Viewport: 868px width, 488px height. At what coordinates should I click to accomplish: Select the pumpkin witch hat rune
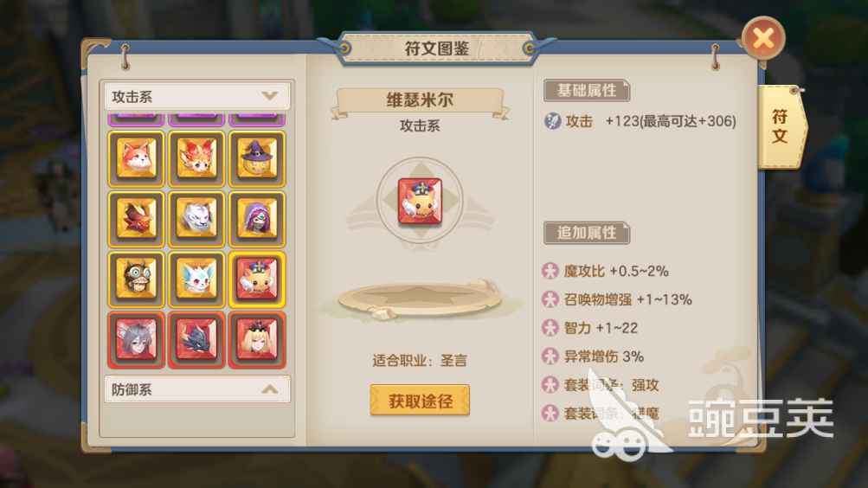257,159
